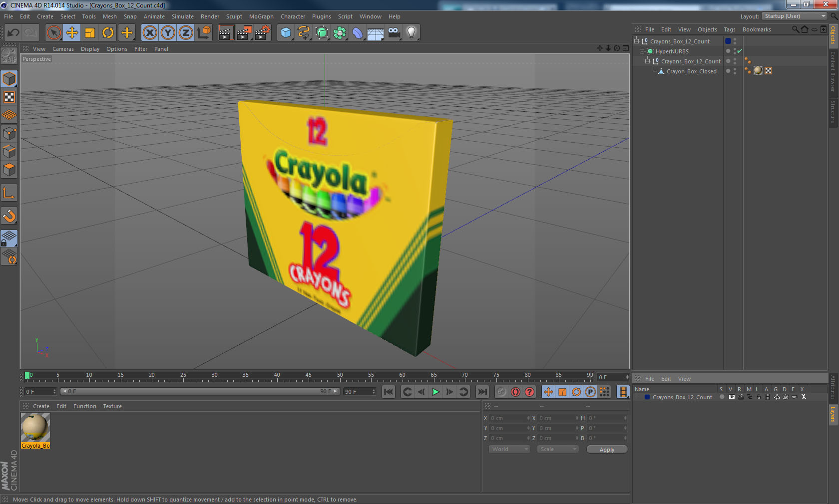Open Edit Render Settings
Screen dimensions: 839x504
pyautogui.click(x=263, y=33)
